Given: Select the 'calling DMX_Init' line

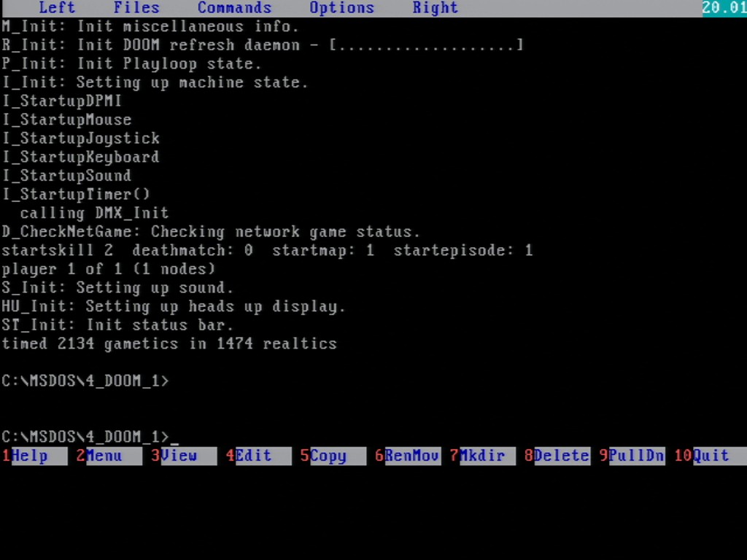Looking at the screenshot, I should point(94,212).
